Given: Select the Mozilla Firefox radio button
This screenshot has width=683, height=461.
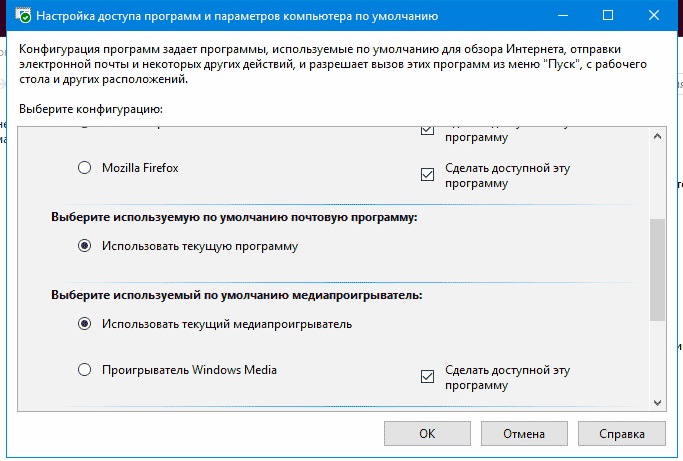Looking at the screenshot, I should pyautogui.click(x=85, y=168).
